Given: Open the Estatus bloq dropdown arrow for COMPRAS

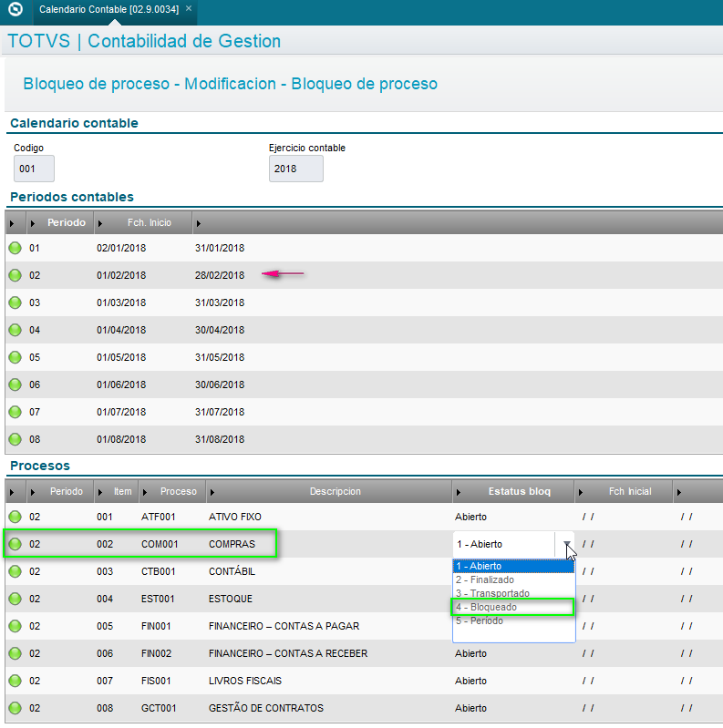Looking at the screenshot, I should (x=566, y=544).
